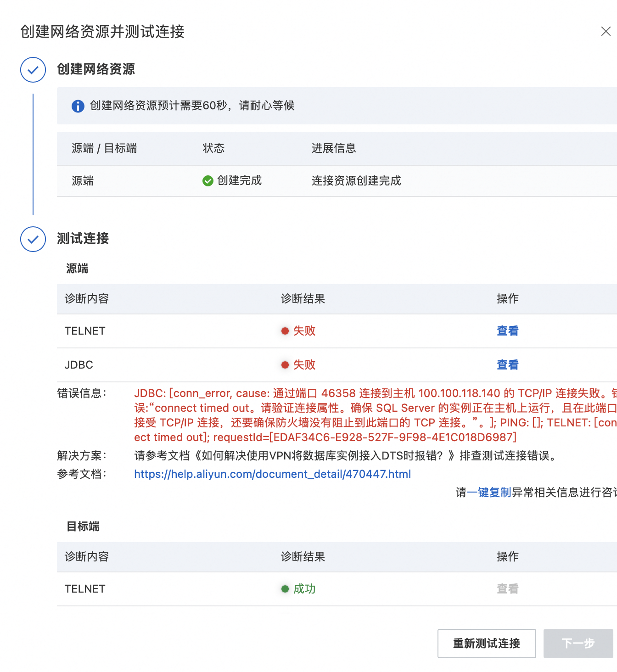Image resolution: width=617 pixels, height=672 pixels.
Task: Click 操作 header in source table
Action: 508,299
